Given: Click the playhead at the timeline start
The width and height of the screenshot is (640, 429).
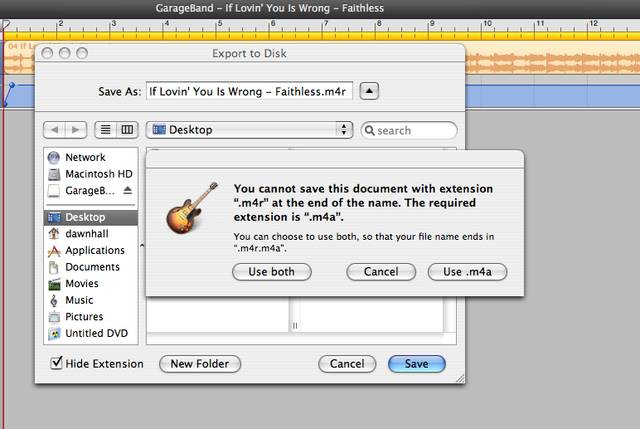Looking at the screenshot, I should [x=5, y=25].
